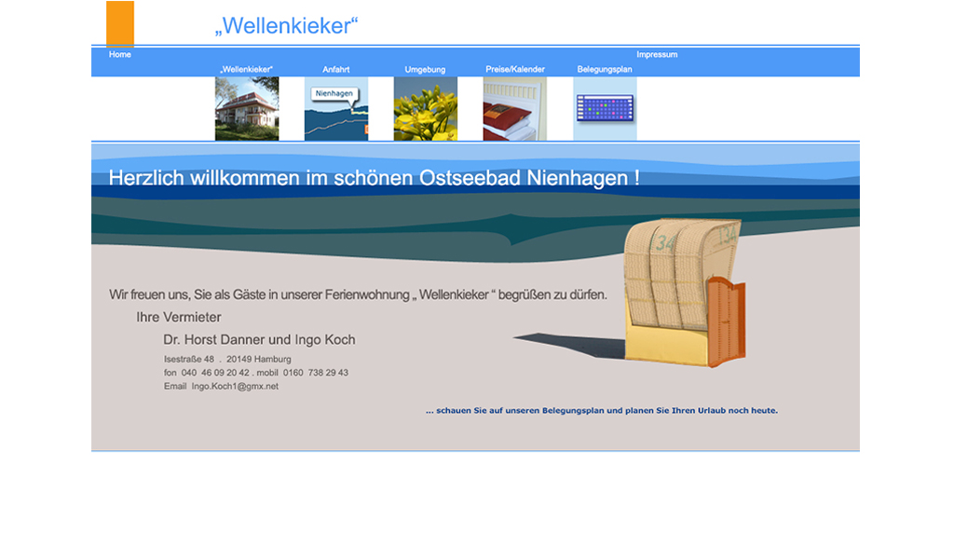Open the Umgebung navigation label
The height and width of the screenshot is (560, 954).
tap(425, 70)
